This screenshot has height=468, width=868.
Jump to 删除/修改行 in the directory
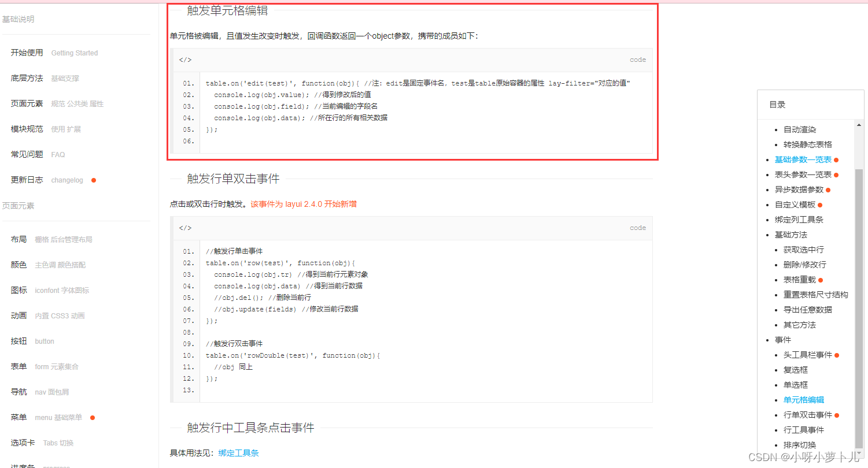coord(805,265)
